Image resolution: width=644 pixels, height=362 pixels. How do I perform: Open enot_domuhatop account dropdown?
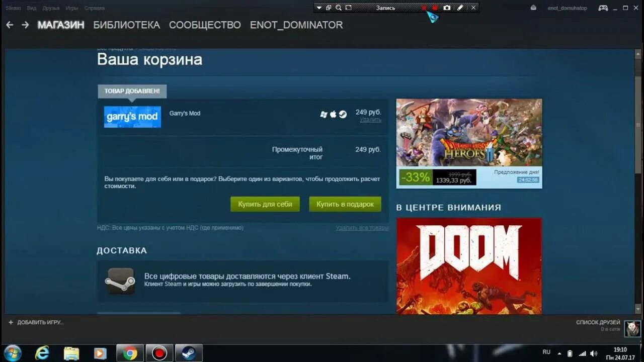pyautogui.click(x=567, y=8)
